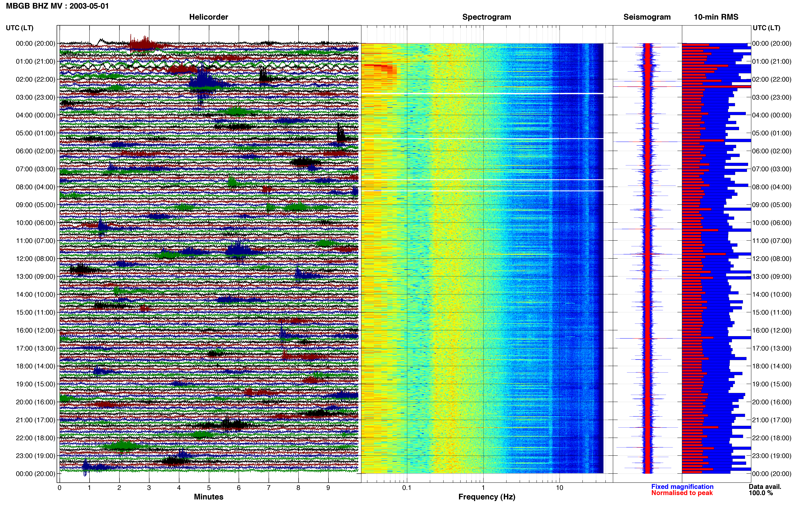Click the left '07:00 (03:00)' time label
This screenshot has height=508, width=812.
tap(36, 169)
